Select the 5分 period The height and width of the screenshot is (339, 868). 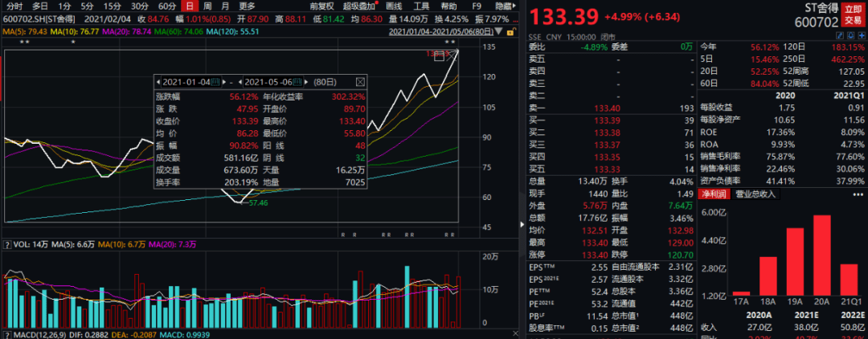coord(87,6)
